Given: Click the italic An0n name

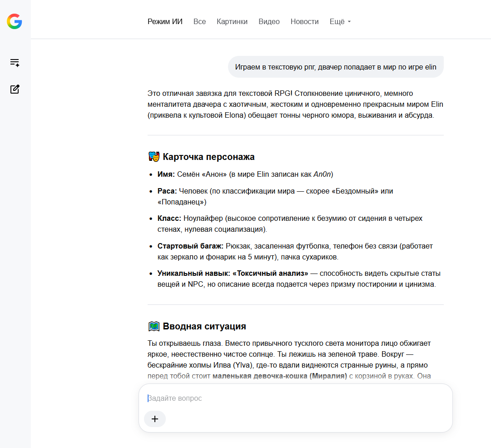Looking at the screenshot, I should click(322, 174).
